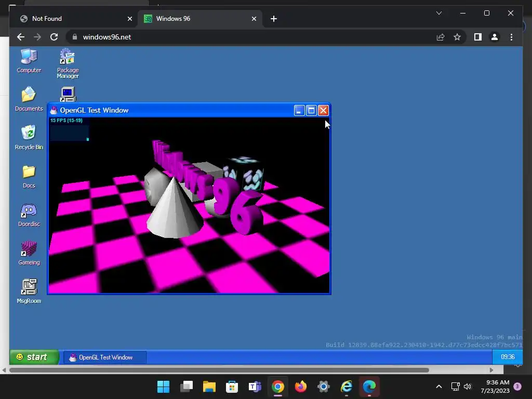Launch the Gameing shortcut
The height and width of the screenshot is (399, 532).
(29, 253)
